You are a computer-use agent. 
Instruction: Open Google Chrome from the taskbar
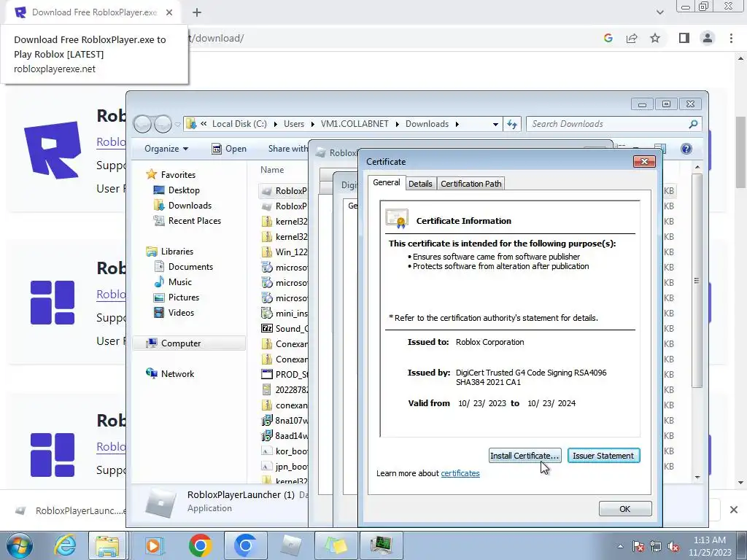(x=200, y=545)
